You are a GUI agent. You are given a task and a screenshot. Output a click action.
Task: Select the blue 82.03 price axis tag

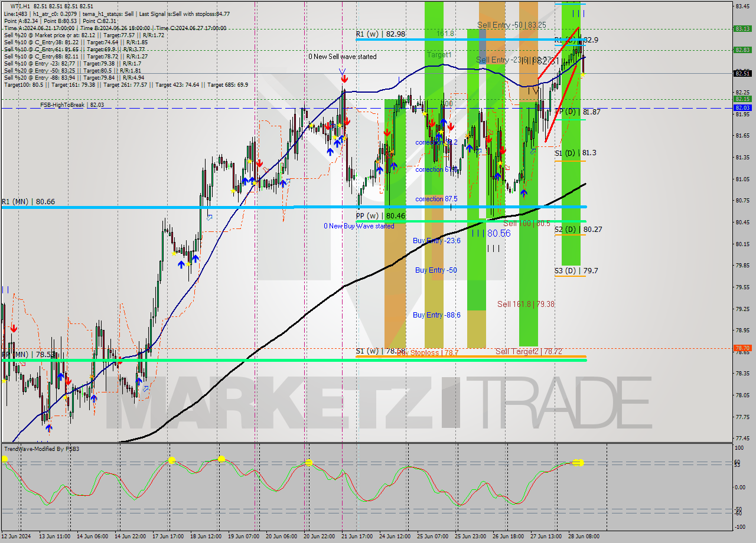(x=742, y=108)
